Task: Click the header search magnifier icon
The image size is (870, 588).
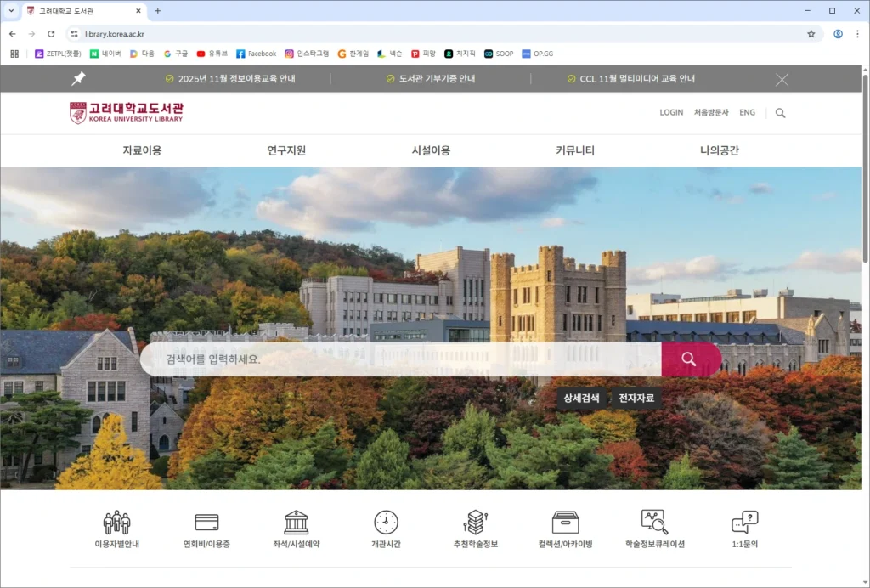Action: [780, 112]
